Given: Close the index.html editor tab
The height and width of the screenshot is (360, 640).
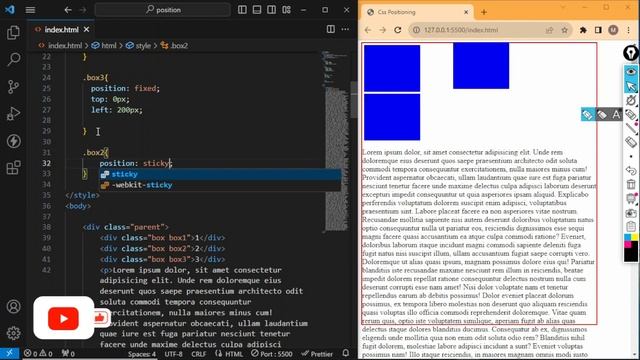Looking at the screenshot, I should tap(87, 29).
